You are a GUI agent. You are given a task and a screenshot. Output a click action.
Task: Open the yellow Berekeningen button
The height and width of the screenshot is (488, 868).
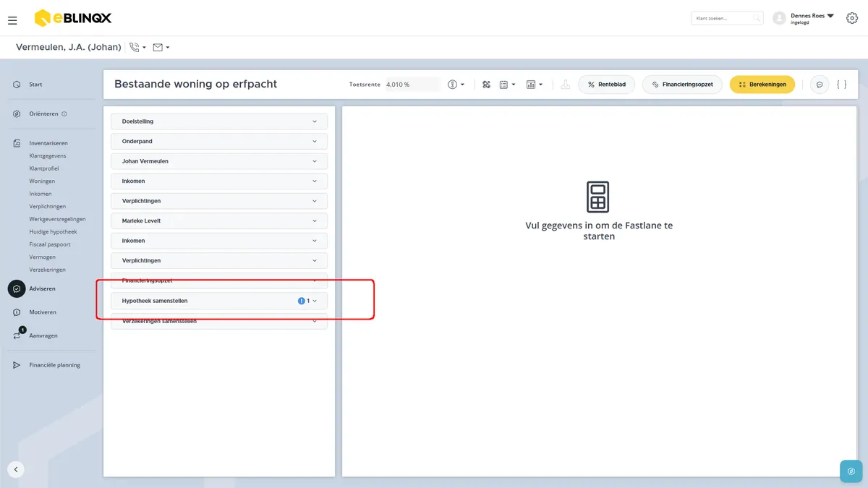point(762,85)
